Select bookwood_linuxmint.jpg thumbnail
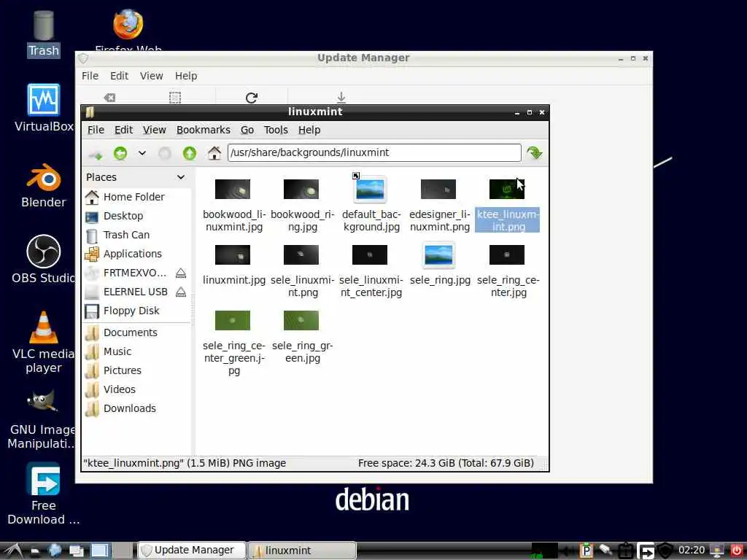 point(233,190)
